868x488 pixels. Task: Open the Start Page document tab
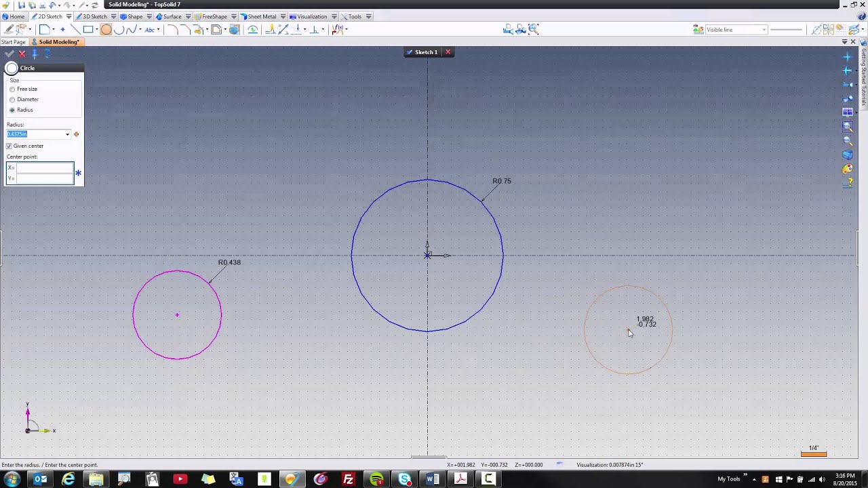(13, 42)
